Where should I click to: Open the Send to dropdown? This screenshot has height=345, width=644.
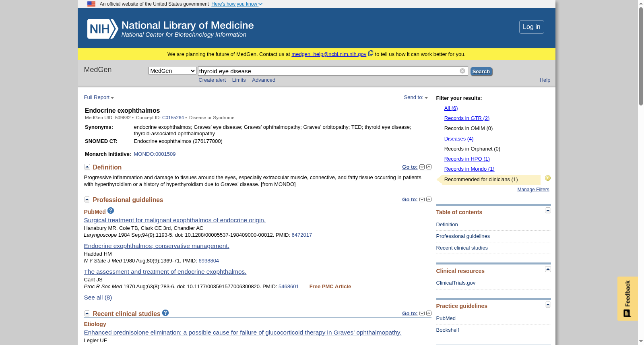tap(416, 97)
